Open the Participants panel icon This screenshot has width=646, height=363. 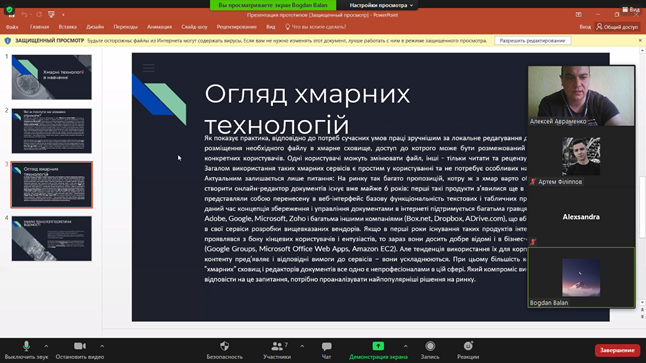(277, 346)
